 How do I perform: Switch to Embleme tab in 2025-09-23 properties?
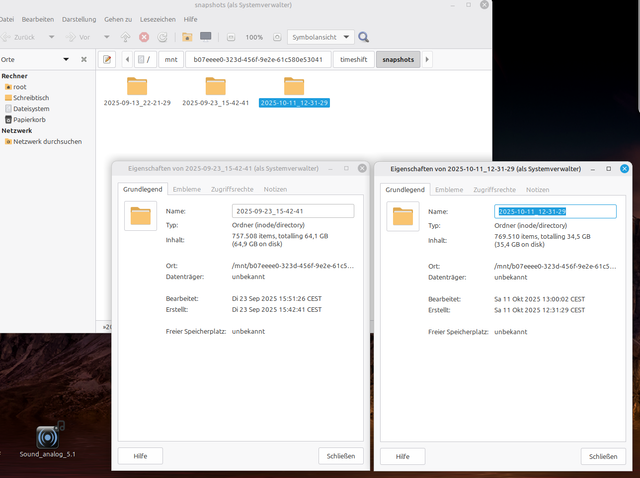pos(187,189)
